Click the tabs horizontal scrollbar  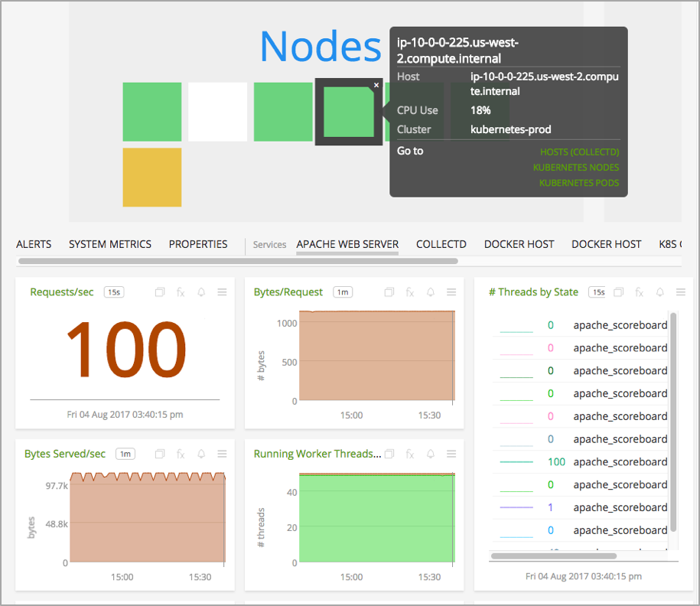tap(238, 261)
